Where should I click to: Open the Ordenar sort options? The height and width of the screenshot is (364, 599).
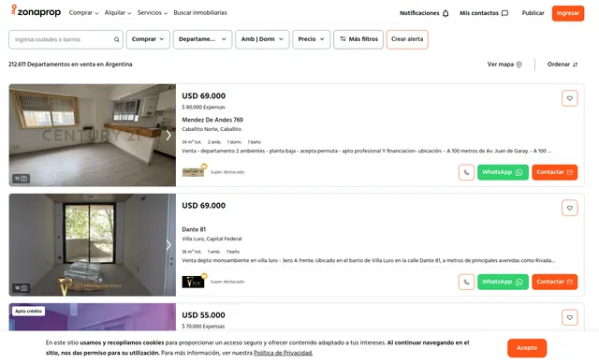[x=562, y=65]
